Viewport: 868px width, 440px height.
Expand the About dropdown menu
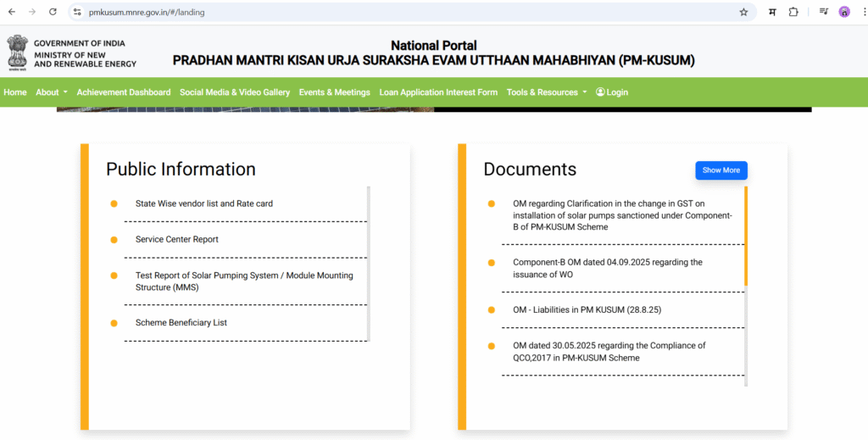pyautogui.click(x=51, y=92)
